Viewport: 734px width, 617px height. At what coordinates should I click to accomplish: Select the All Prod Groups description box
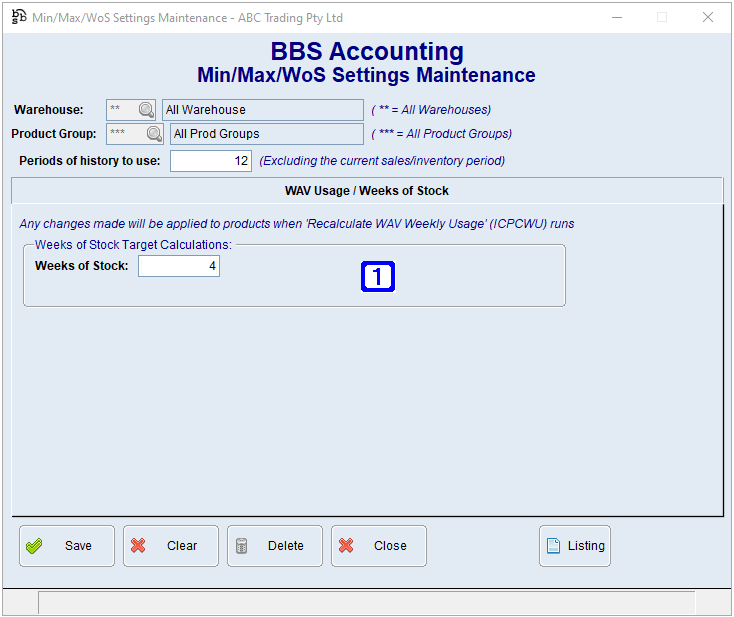coord(266,134)
